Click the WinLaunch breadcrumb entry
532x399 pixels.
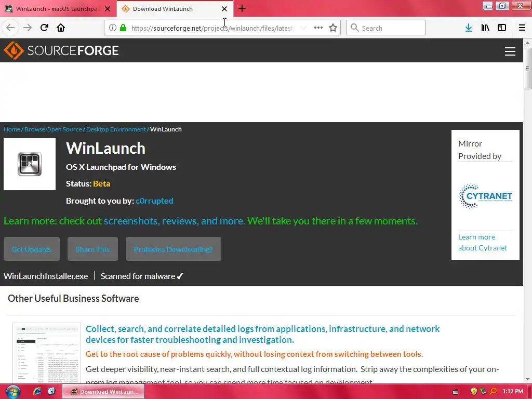coord(166,129)
